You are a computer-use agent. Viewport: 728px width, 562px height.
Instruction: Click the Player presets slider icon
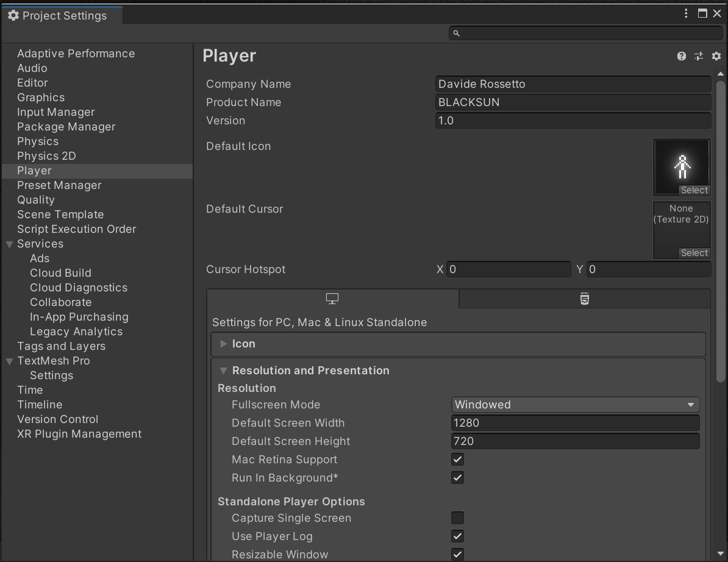[x=699, y=56]
